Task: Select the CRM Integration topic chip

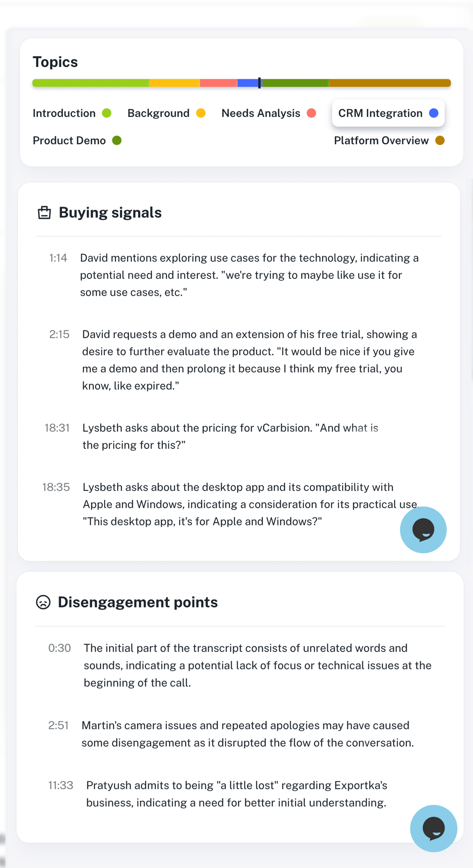Action: [388, 113]
